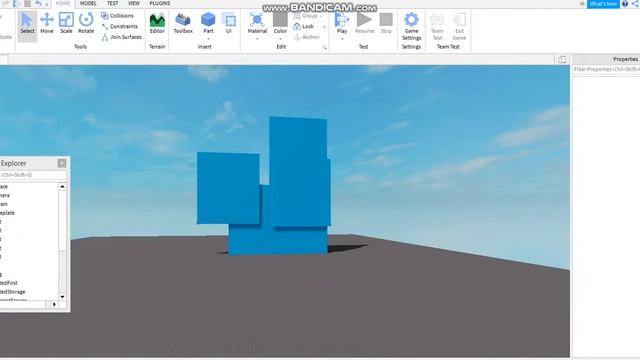Toggle the Anchor setting

[307, 37]
